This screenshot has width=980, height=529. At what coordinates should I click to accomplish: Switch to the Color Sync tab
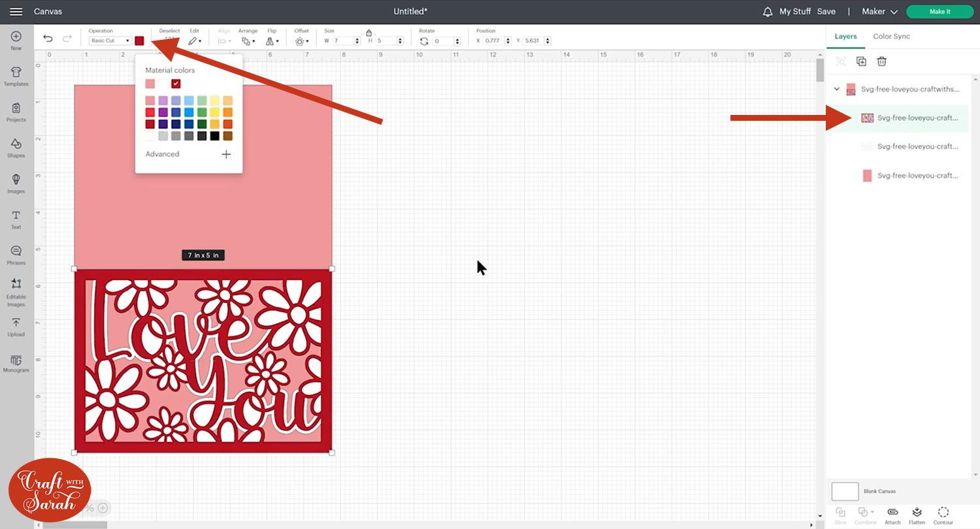tap(891, 36)
